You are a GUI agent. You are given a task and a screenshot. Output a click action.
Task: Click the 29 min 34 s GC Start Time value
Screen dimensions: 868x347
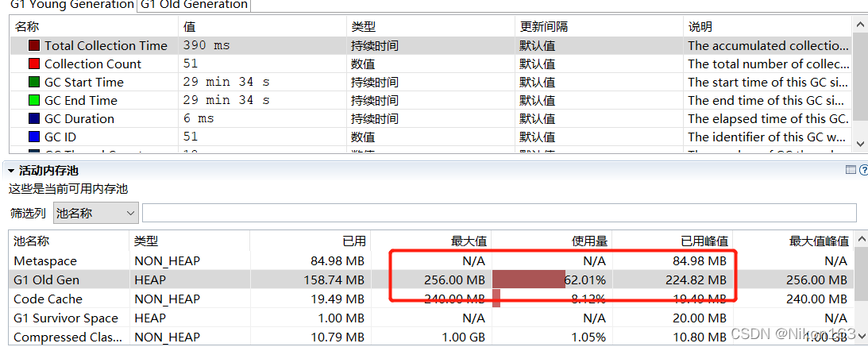226,83
